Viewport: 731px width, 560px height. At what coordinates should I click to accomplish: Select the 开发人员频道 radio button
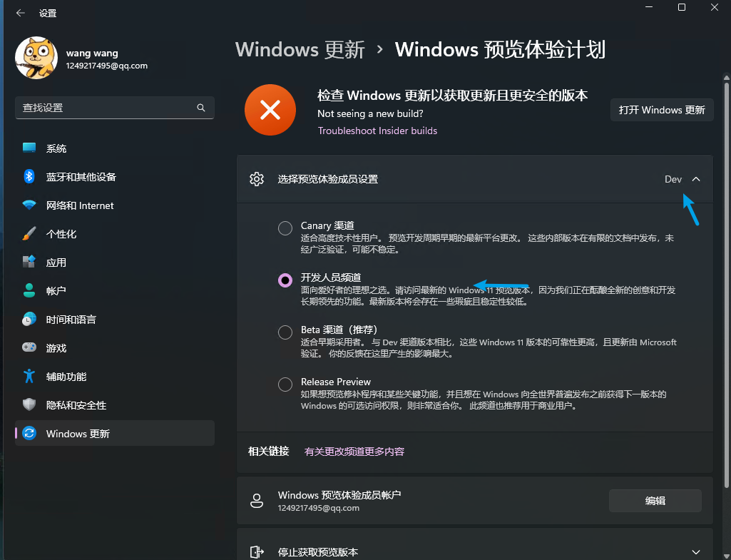285,280
